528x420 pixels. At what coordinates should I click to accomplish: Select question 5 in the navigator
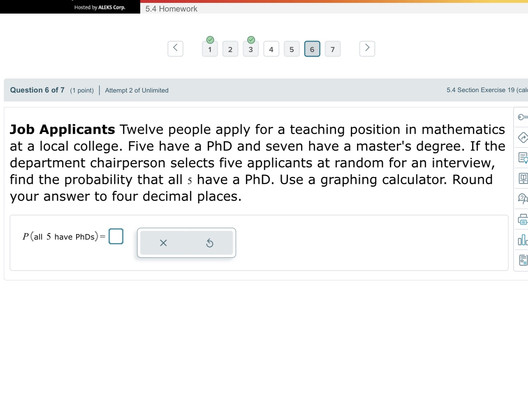tap(292, 49)
